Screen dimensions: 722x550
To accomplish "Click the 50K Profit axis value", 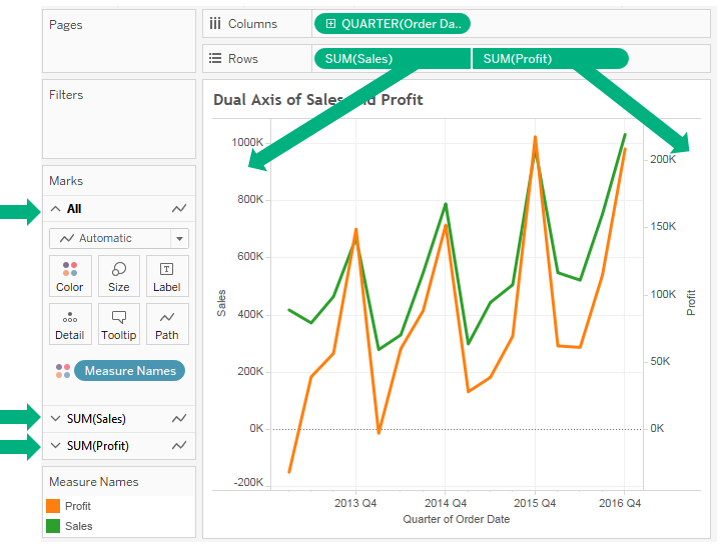I will pos(660,361).
